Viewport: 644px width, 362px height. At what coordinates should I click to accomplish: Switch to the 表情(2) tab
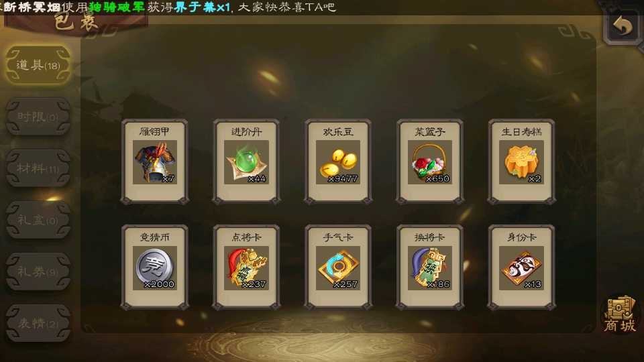pos(38,323)
